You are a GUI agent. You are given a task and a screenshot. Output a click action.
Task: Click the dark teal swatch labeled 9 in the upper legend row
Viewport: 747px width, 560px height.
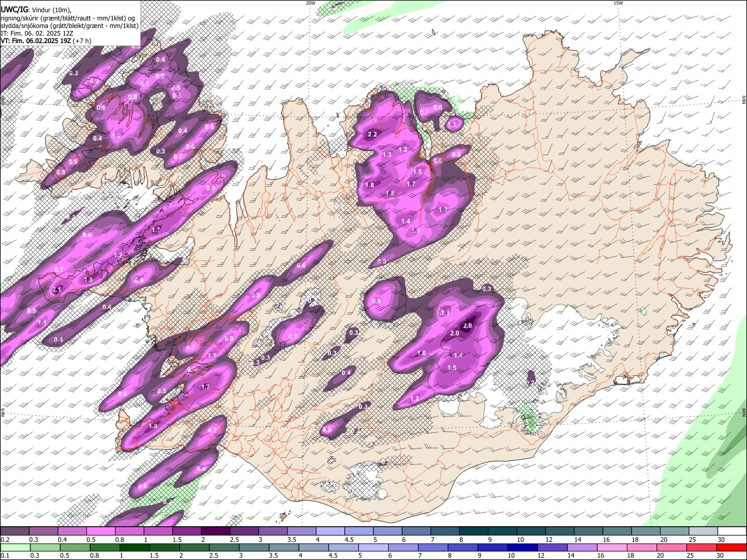click(x=502, y=531)
